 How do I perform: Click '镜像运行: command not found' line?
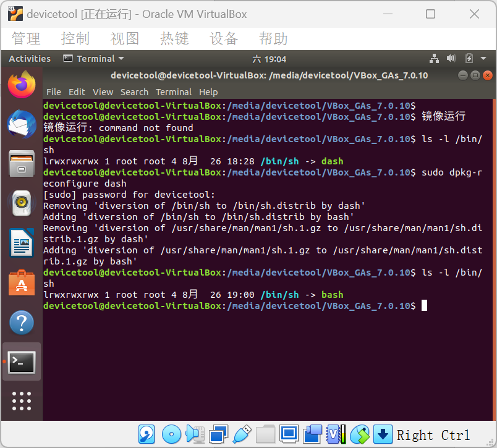click(x=118, y=128)
